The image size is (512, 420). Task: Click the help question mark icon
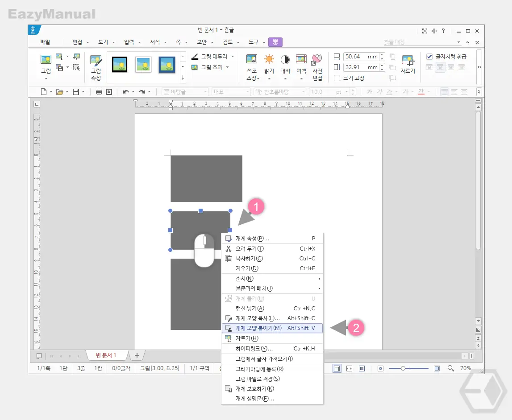[x=443, y=31]
